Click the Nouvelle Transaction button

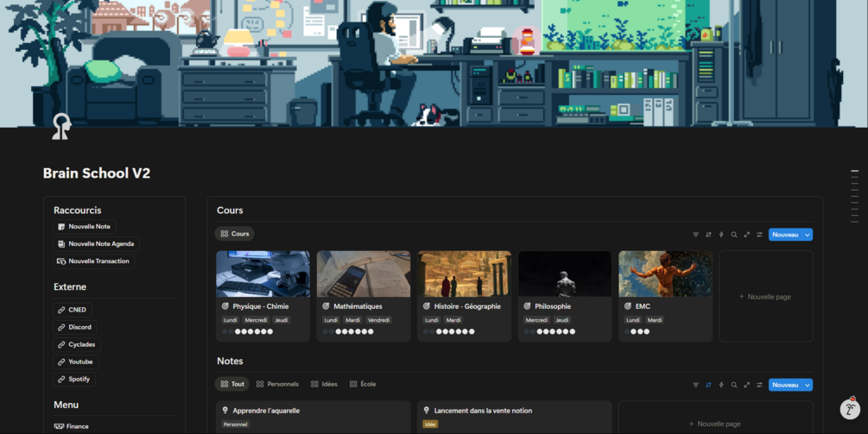pos(94,261)
